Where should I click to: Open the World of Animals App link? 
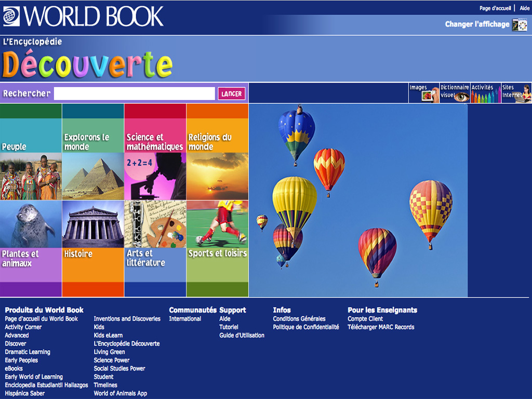120,393
